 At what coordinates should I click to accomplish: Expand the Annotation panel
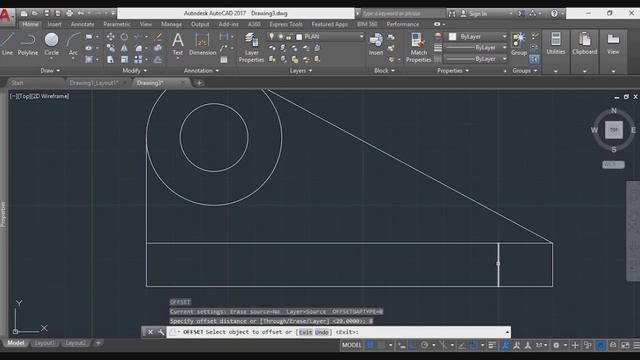point(201,71)
